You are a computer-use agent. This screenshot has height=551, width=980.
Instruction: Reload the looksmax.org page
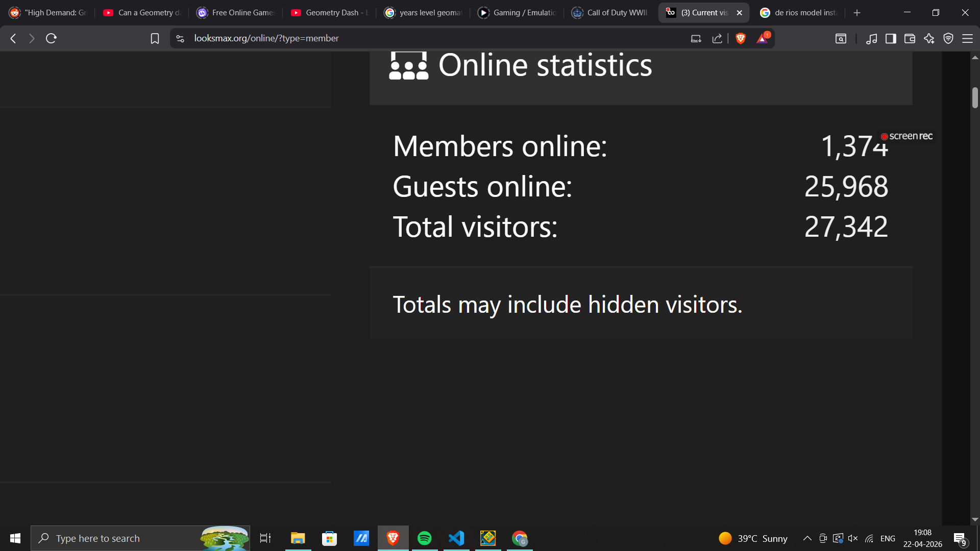point(51,38)
